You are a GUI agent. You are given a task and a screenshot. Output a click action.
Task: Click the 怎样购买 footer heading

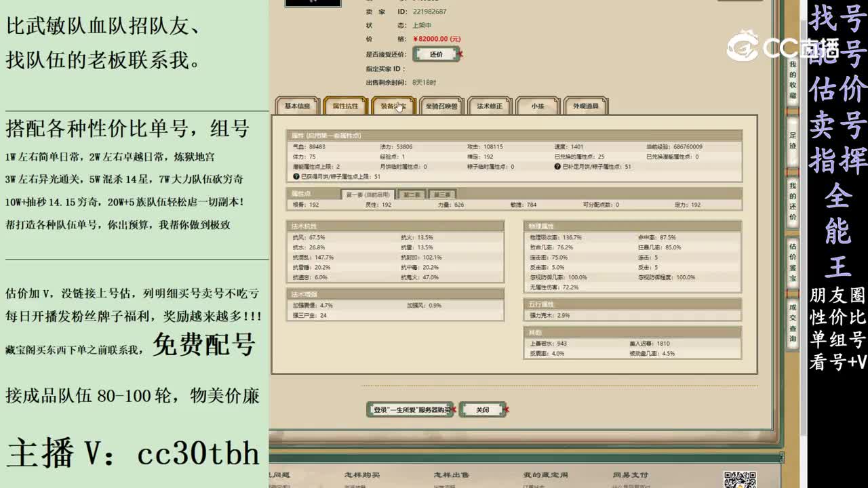pos(361,475)
